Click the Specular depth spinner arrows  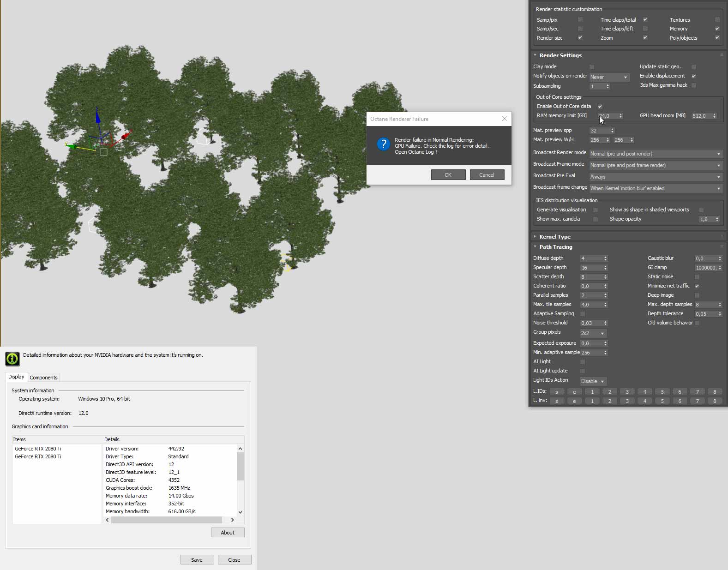[x=605, y=268]
